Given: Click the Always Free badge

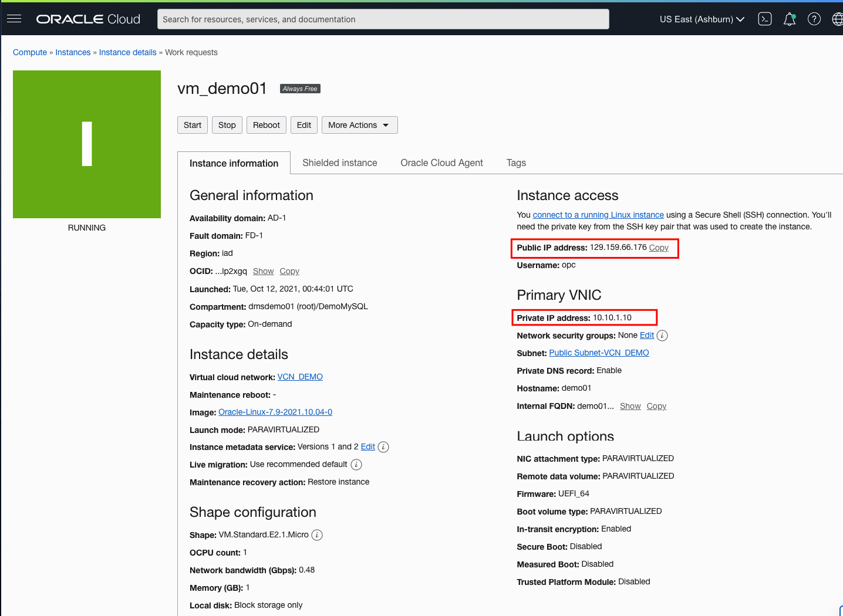Looking at the screenshot, I should (300, 89).
